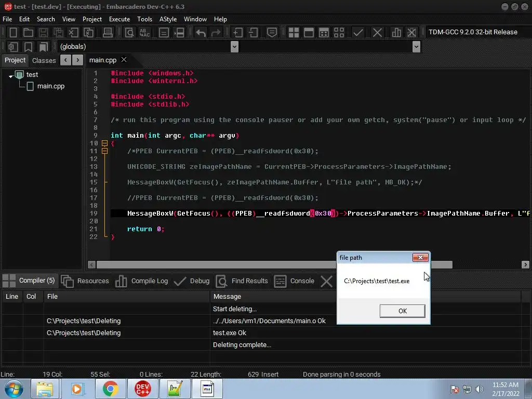
Task: Collapse fold marker on line 10
Action: point(105,143)
